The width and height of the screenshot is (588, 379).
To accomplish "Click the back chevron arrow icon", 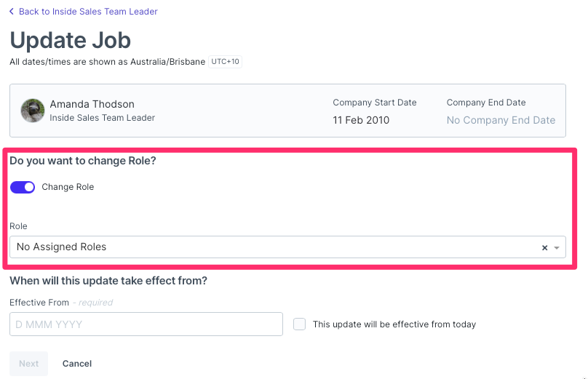I will tap(12, 11).
